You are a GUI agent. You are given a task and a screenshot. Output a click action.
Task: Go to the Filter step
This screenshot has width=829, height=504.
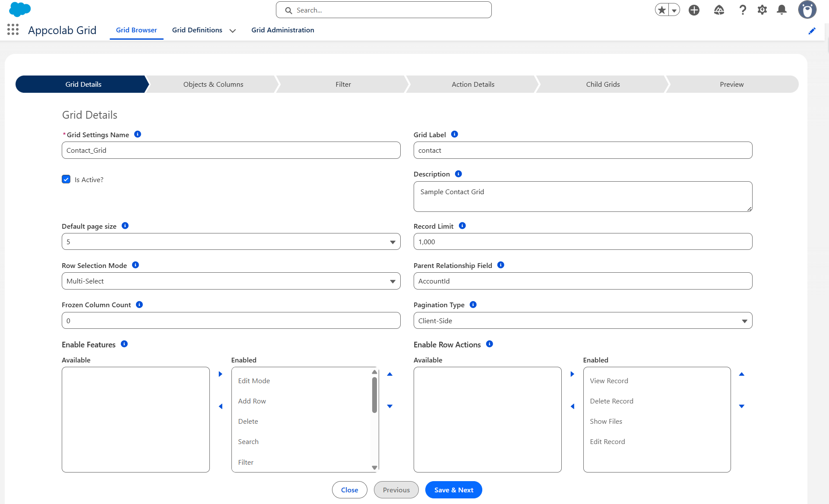tap(343, 84)
